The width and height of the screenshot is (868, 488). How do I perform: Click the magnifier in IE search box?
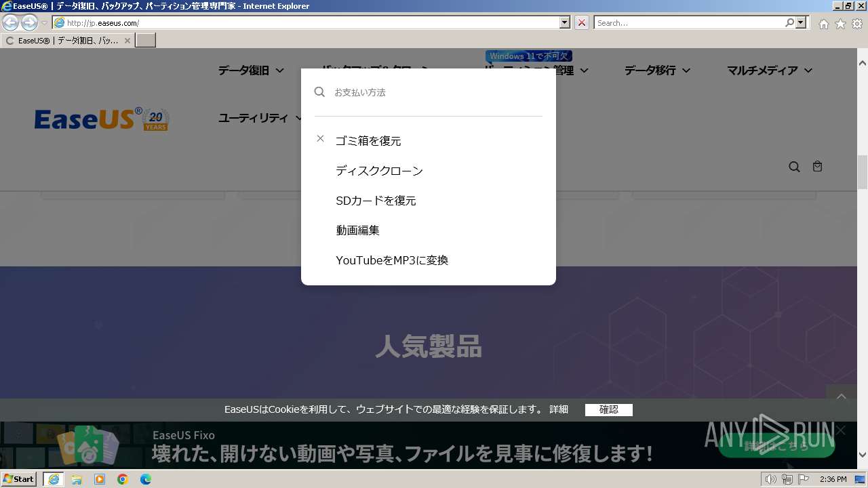coord(789,23)
